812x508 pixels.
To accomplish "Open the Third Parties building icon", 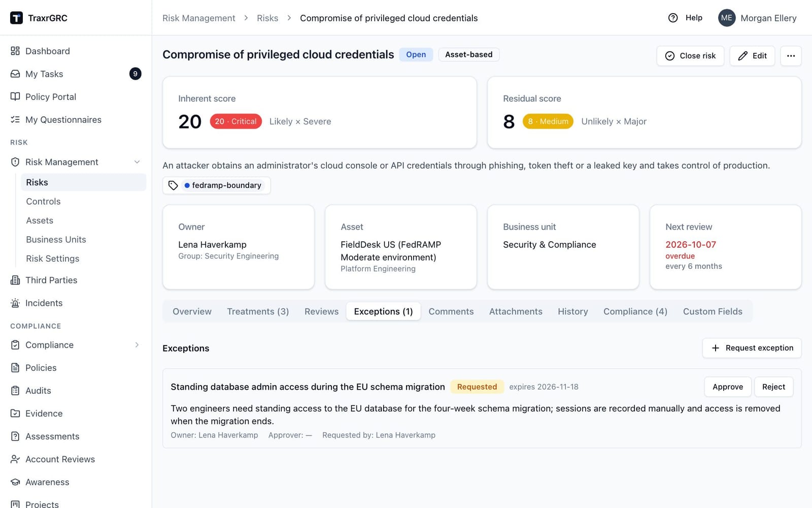I will click(15, 280).
